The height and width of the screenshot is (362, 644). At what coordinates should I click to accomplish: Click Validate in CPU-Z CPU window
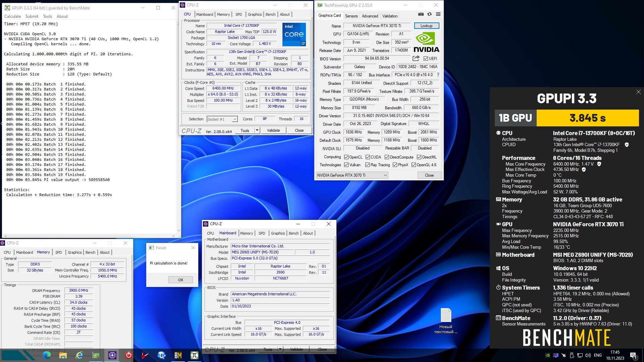tap(273, 130)
